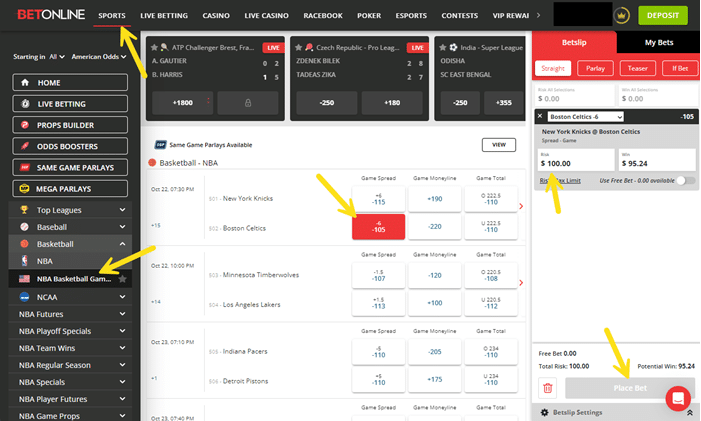Select Indiana Pacers -205 moneyline
Viewport: 701px width, 421px height.
click(435, 352)
